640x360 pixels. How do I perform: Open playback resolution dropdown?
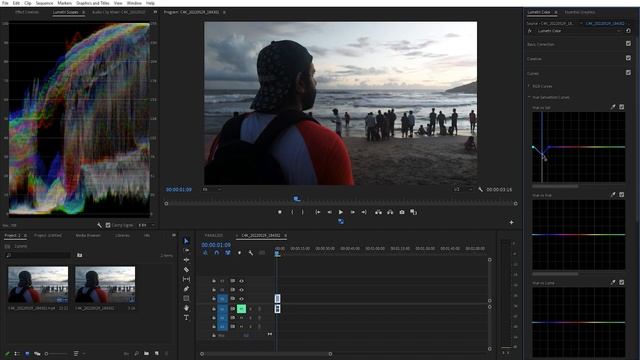[463, 189]
